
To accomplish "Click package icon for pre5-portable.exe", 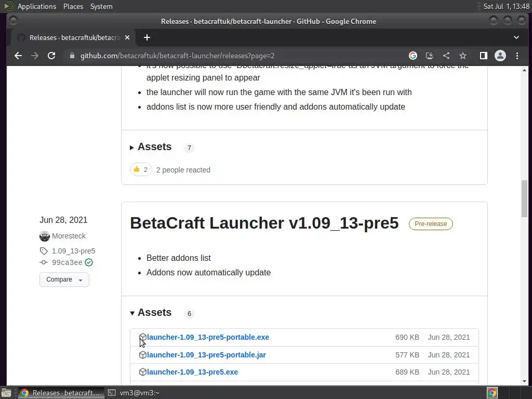I will coord(143,337).
